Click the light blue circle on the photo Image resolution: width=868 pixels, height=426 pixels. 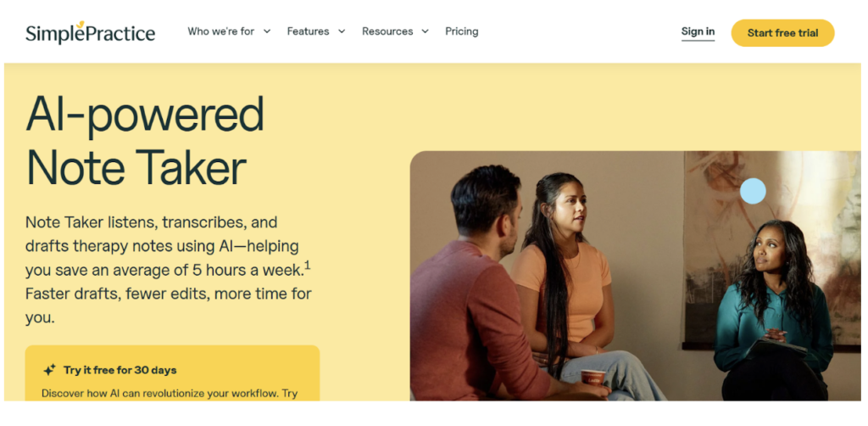click(x=753, y=191)
